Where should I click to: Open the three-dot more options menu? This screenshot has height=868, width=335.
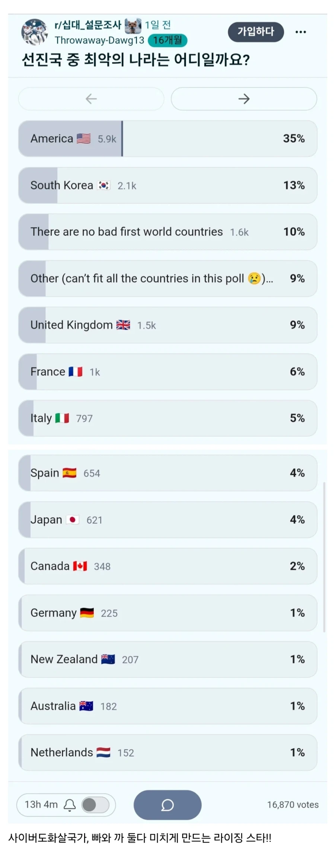(300, 32)
